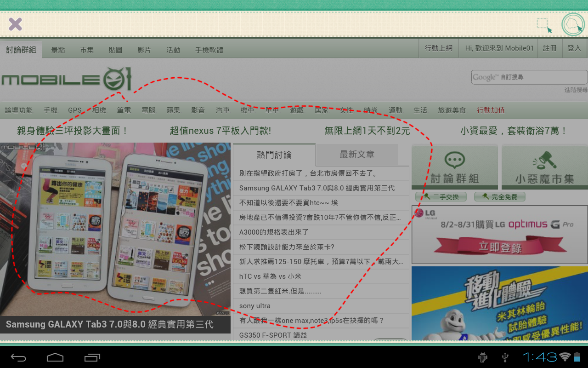Tap the USB icon in status bar
The height and width of the screenshot is (368, 588).
click(x=505, y=357)
